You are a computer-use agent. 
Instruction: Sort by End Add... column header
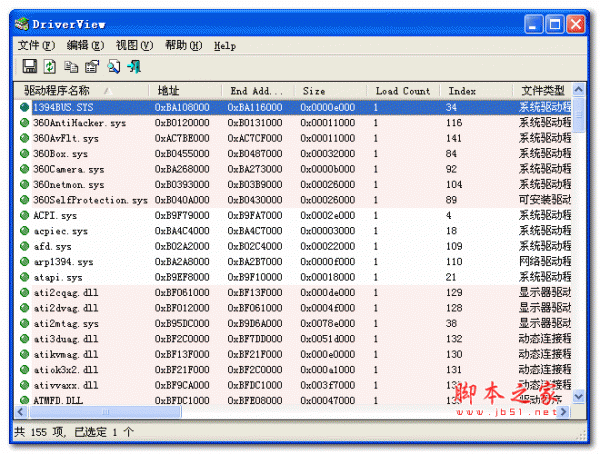pyautogui.click(x=258, y=91)
